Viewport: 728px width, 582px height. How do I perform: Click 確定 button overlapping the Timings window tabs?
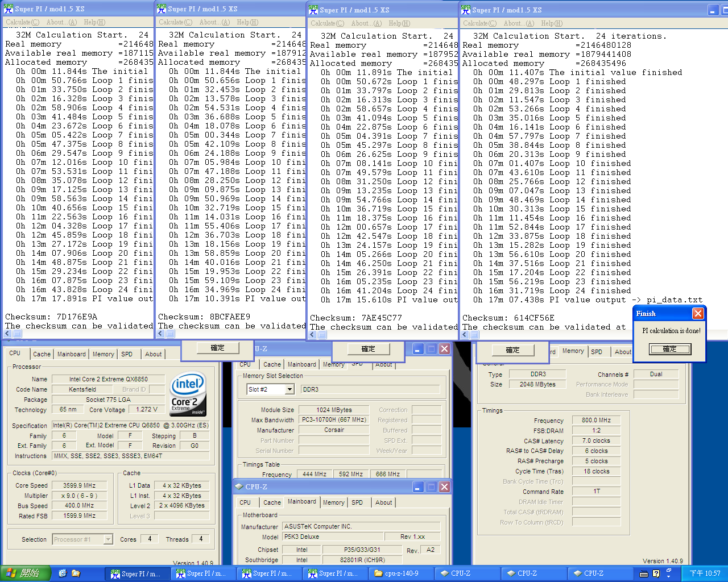513,350
